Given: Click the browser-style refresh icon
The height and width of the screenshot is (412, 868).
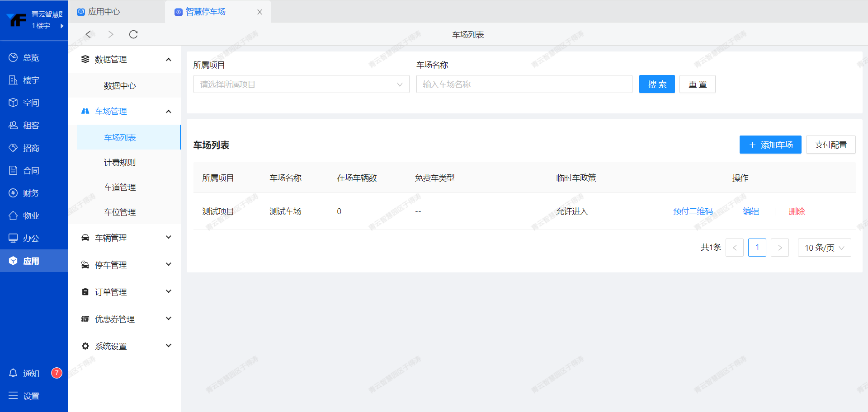Looking at the screenshot, I should pyautogui.click(x=133, y=34).
